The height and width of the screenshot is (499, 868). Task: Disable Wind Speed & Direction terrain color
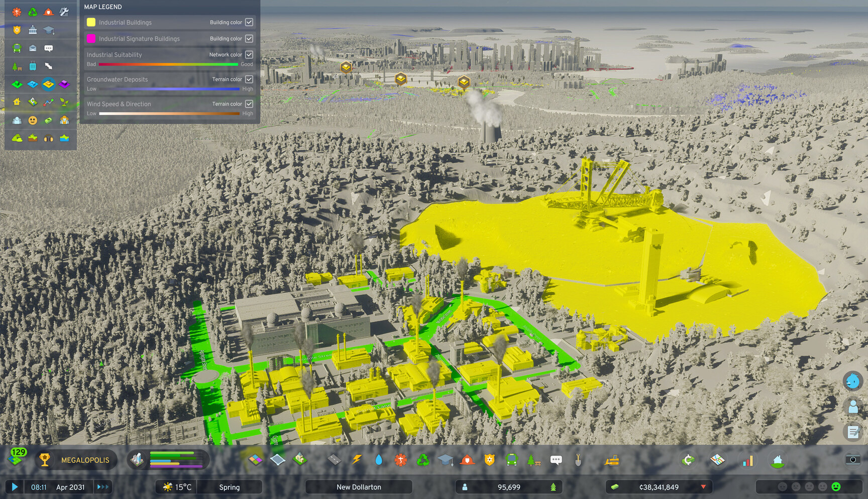249,104
